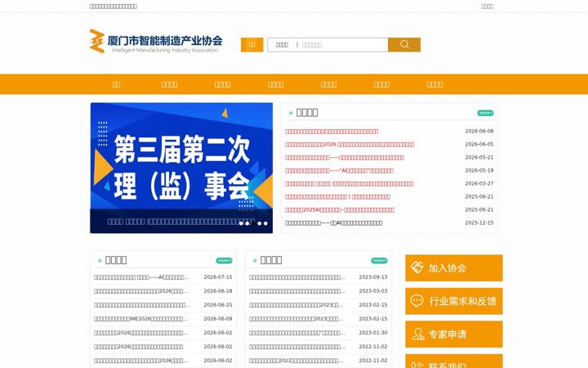Open the red headline dated 2026-06-05
Viewport: 588px width, 368px height.
pos(350,145)
